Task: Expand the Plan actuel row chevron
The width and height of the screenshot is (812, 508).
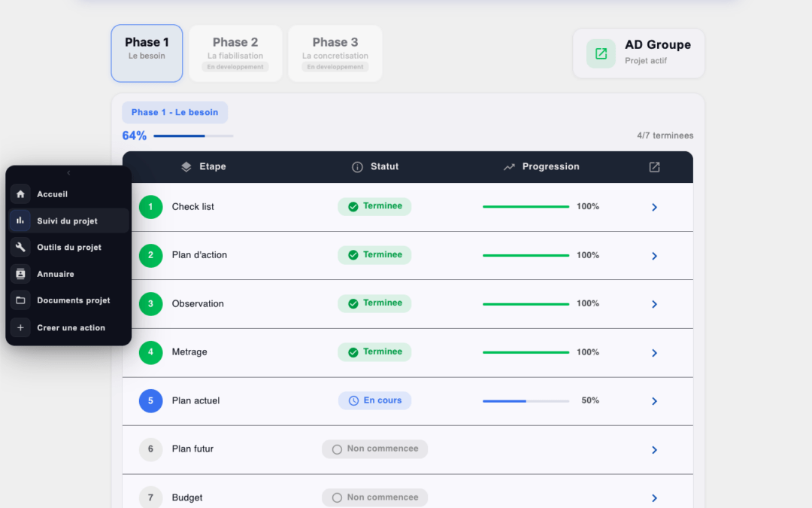Action: tap(654, 401)
